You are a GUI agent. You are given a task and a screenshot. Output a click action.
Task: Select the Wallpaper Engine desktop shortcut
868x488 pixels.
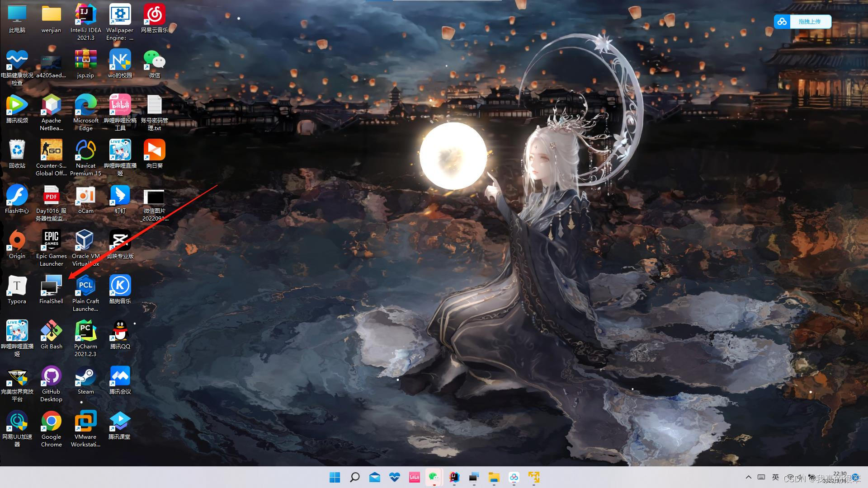120,23
